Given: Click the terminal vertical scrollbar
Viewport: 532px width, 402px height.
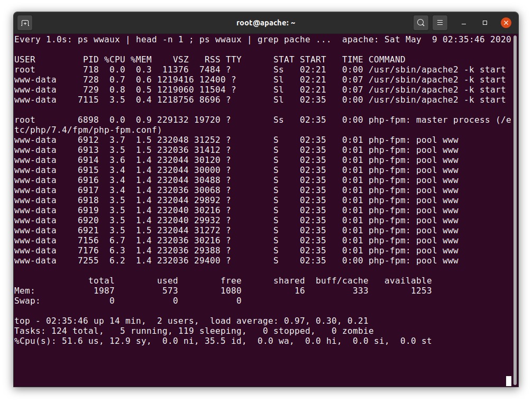Looking at the screenshot, I should point(515,211).
